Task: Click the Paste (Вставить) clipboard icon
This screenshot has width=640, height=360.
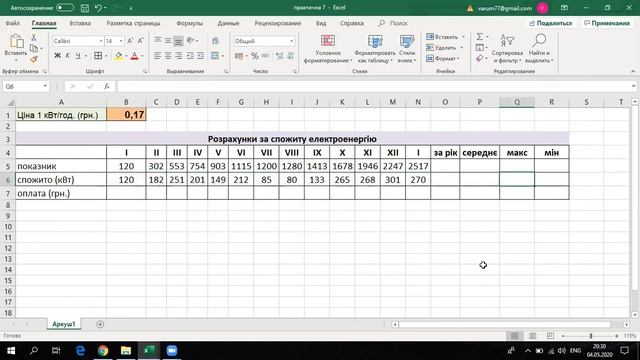Action: (16, 42)
